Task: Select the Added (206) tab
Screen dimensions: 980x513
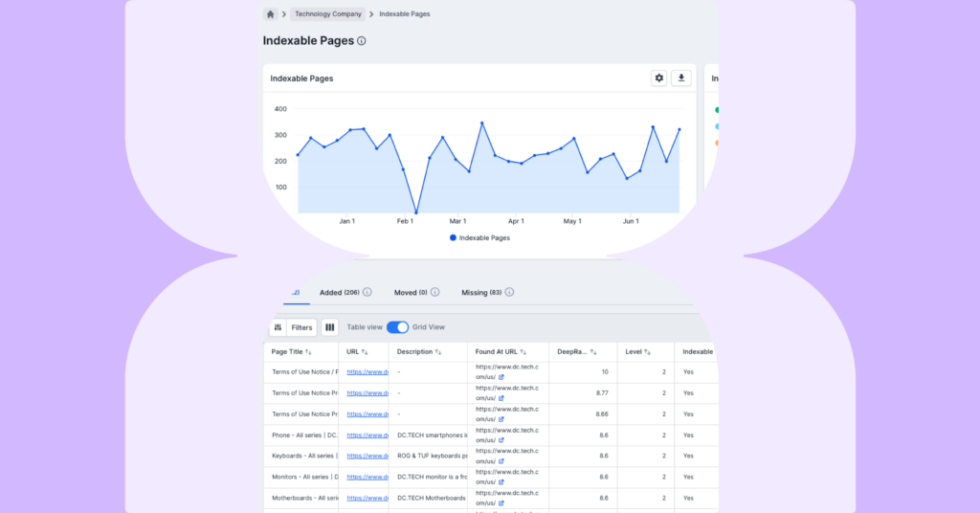Action: click(340, 293)
